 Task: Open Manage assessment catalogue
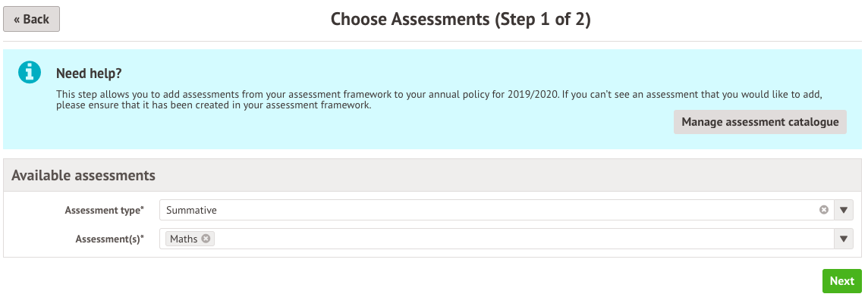point(760,122)
